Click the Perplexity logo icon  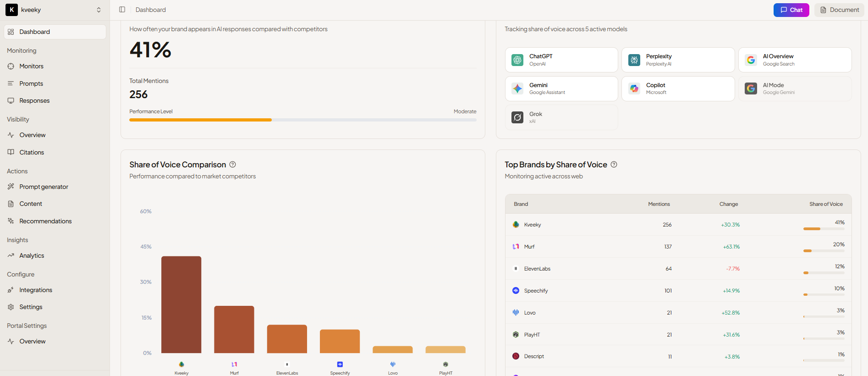[634, 60]
